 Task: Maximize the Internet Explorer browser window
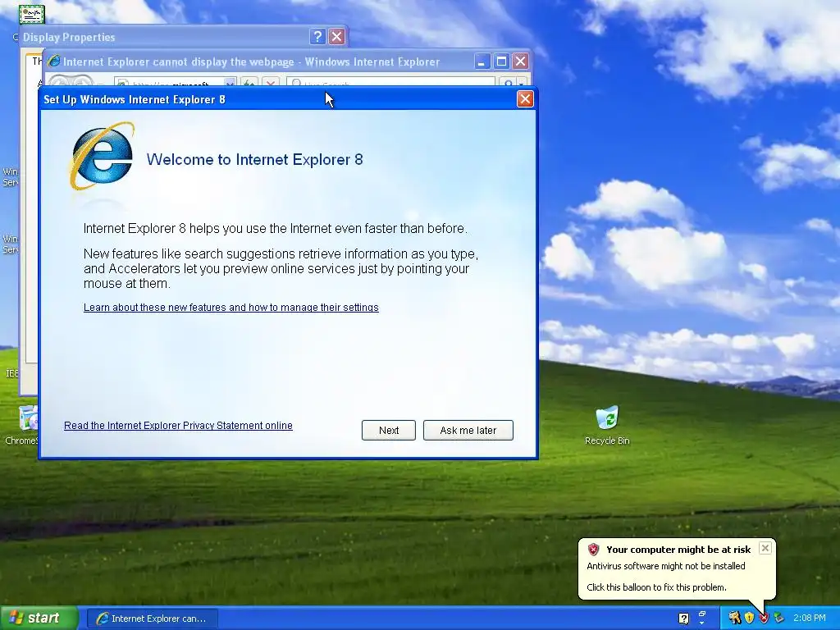pyautogui.click(x=501, y=62)
